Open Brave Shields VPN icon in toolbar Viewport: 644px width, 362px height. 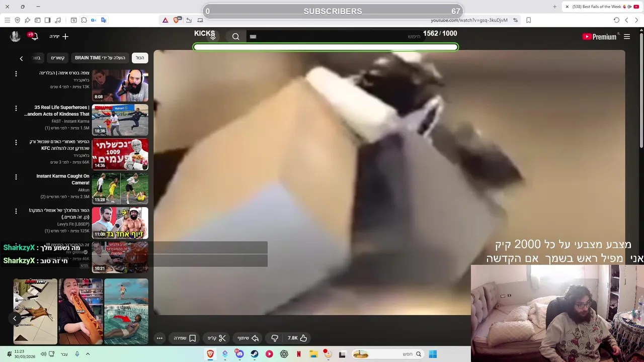[x=17, y=20]
